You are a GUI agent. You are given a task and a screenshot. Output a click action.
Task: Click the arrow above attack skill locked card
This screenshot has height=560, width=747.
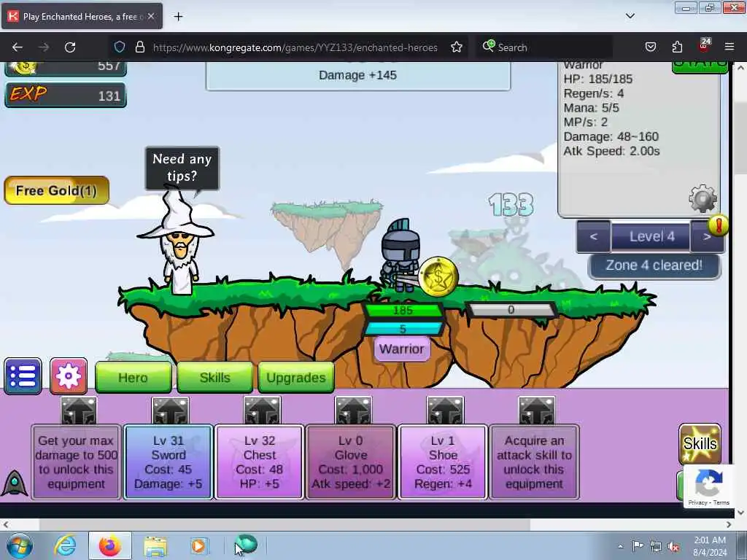537,411
